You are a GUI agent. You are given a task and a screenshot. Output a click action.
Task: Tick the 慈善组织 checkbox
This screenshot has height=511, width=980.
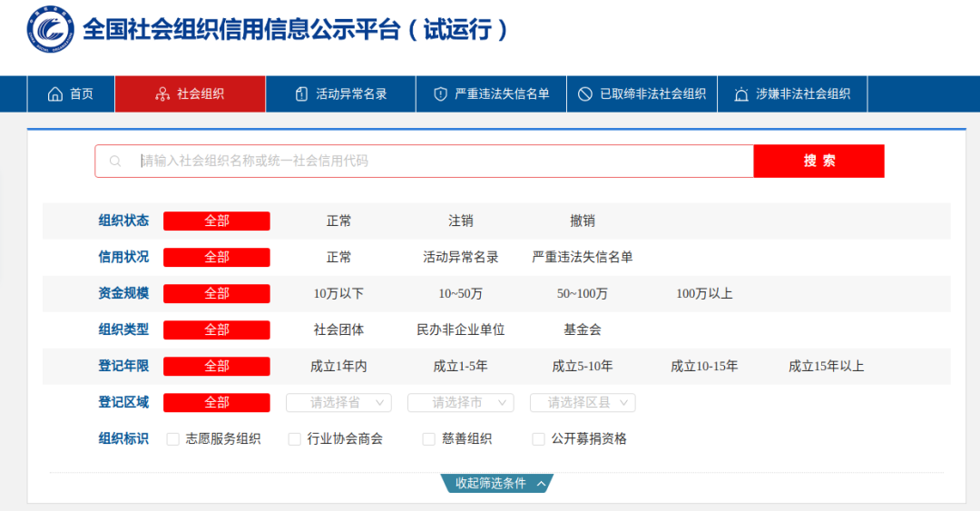[428, 439]
